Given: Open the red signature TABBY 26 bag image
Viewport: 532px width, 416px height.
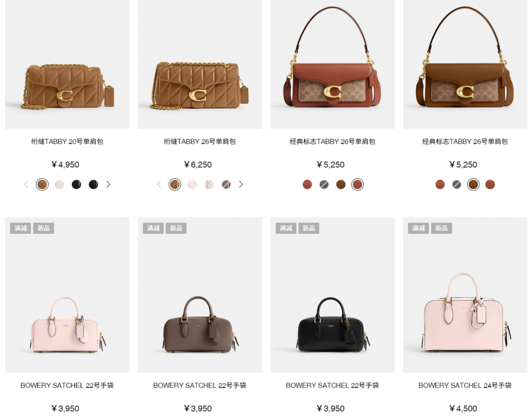Looking at the screenshot, I should (332, 64).
